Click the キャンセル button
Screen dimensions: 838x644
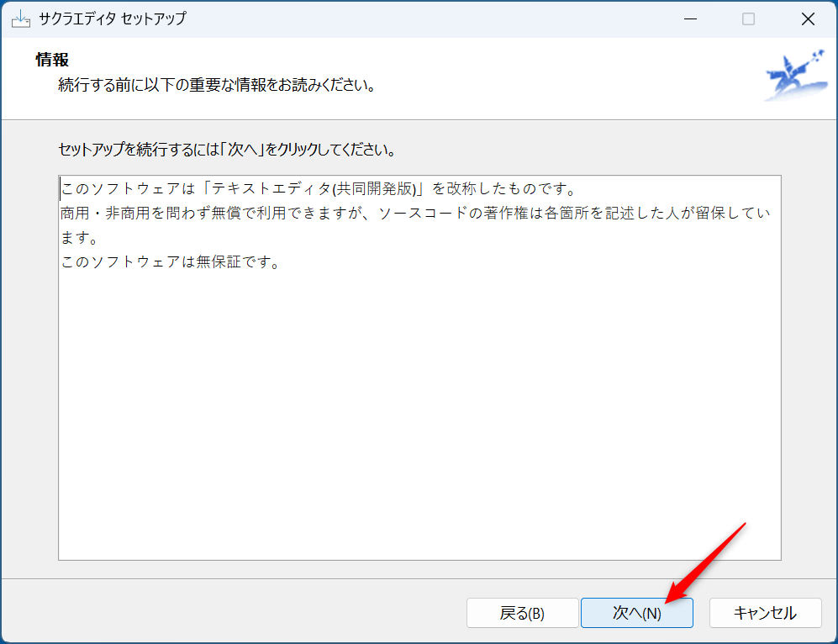(766, 612)
